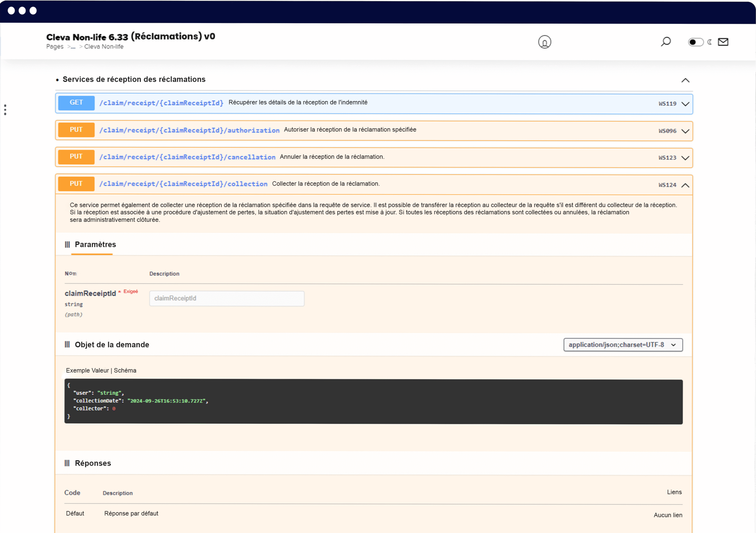Expand the WS096 authorization endpoint chevron

click(685, 131)
